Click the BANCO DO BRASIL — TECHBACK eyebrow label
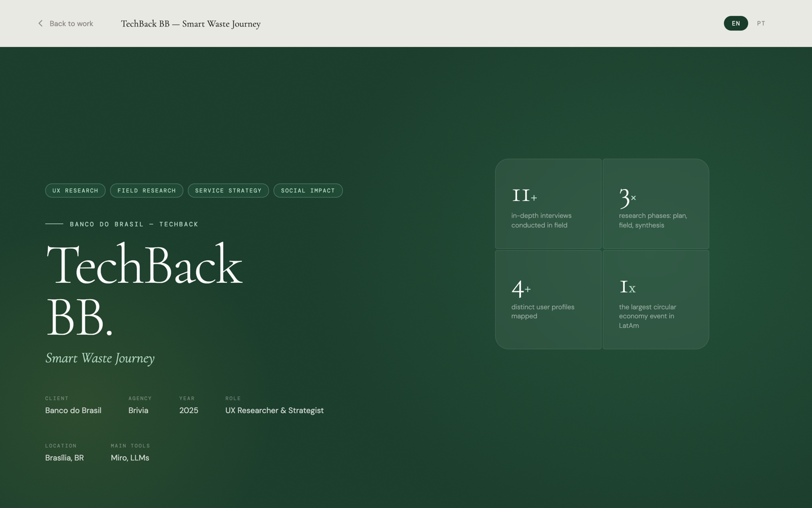The image size is (812, 508). pos(134,224)
